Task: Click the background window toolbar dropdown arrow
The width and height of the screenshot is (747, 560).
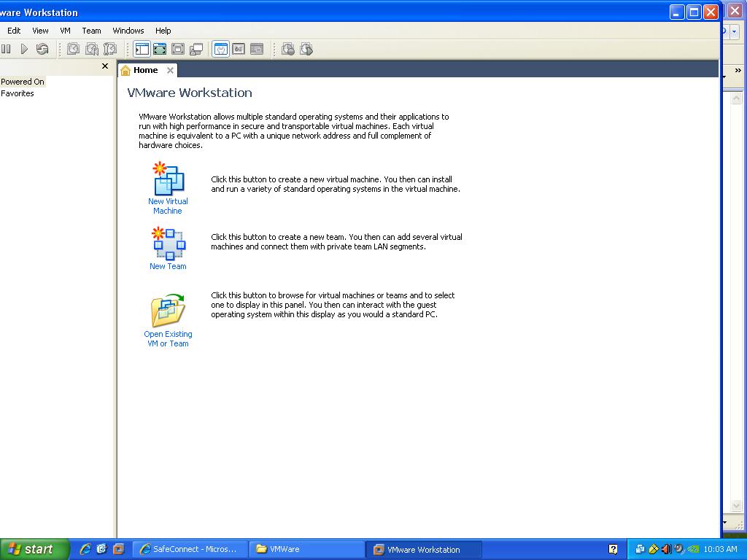Action: pos(734,31)
